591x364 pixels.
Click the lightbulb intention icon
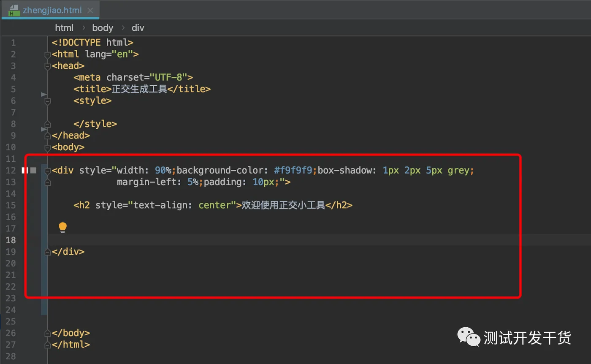click(62, 228)
